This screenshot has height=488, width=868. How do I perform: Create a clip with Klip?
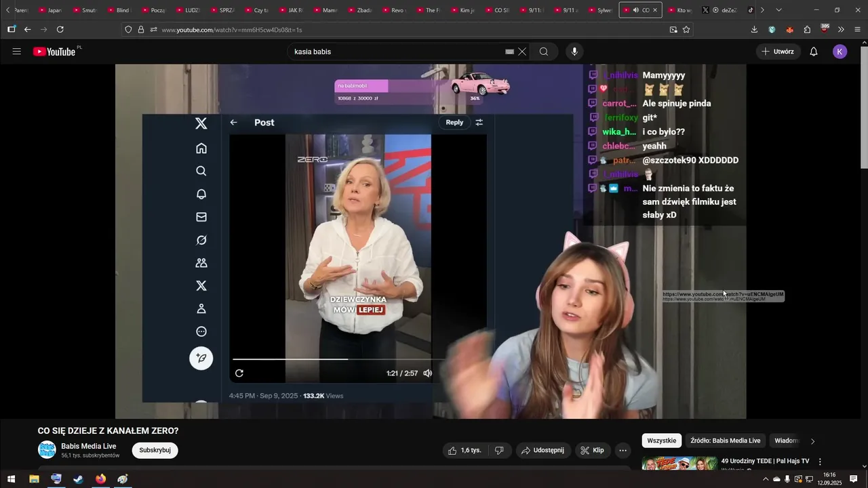tap(592, 450)
